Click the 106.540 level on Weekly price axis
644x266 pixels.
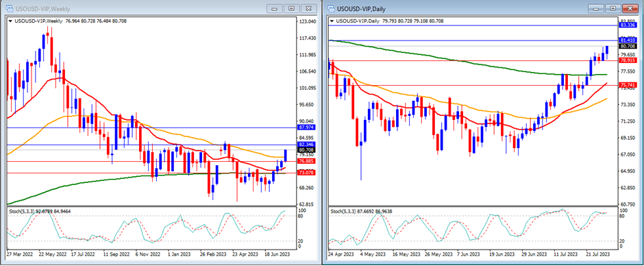[307, 71]
